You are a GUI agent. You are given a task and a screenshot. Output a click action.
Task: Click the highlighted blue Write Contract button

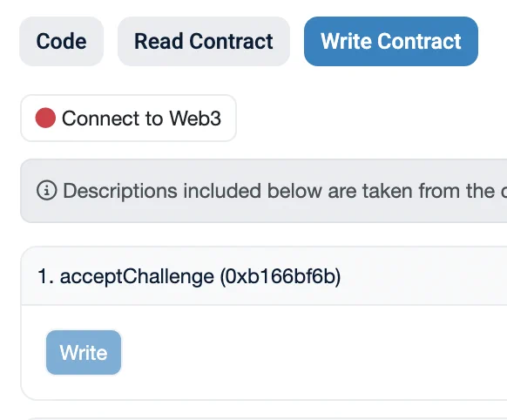point(391,41)
